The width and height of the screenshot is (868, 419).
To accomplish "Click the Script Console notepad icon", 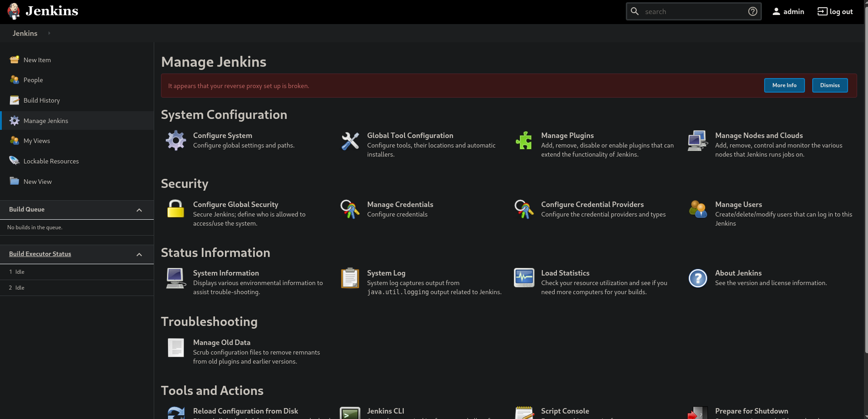I will click(x=524, y=413).
